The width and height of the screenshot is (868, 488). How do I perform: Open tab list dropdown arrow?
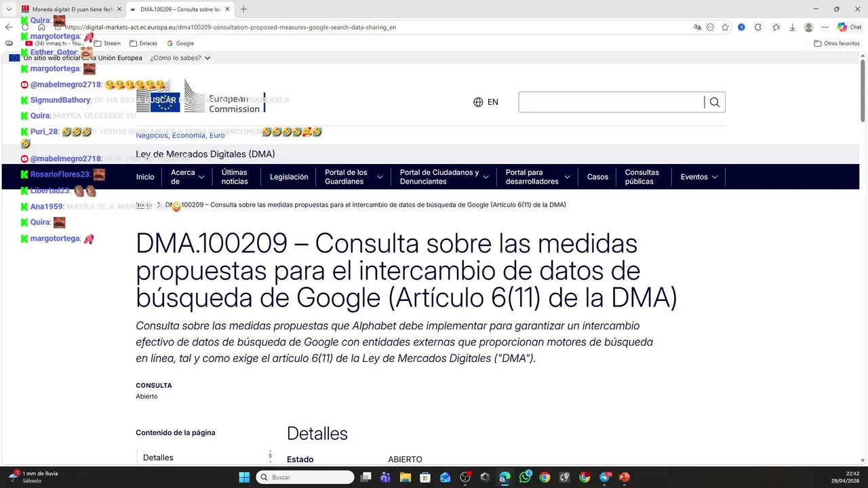click(9, 9)
